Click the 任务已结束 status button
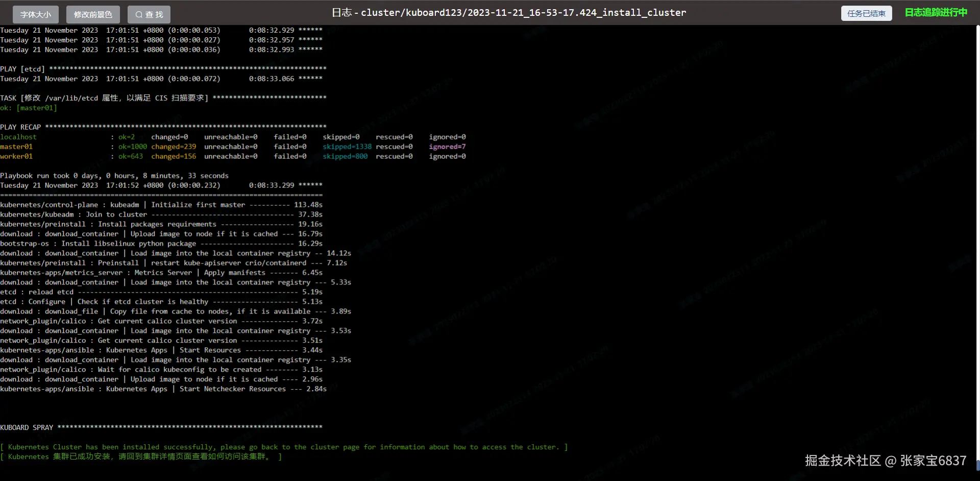980x481 pixels. click(x=866, y=13)
